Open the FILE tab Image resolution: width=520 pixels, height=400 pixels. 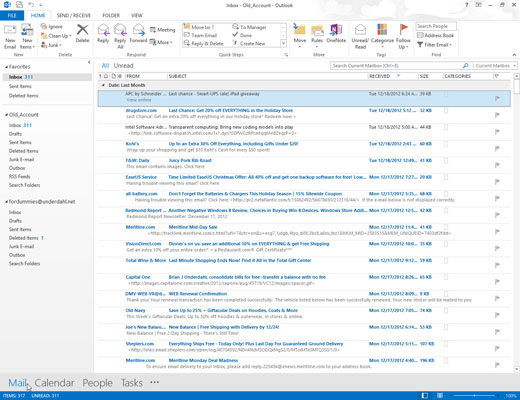pyautogui.click(x=12, y=15)
